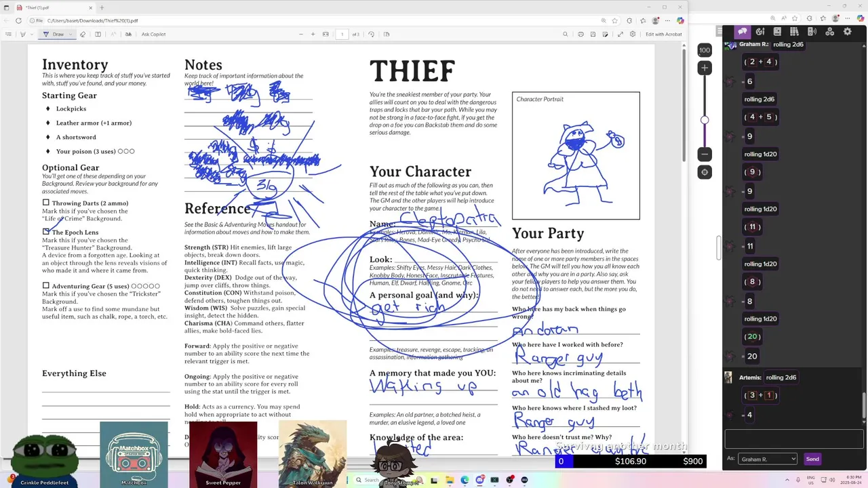Screen dimensions: 868x488
Task: Enter PDF fullscreen mode
Action: coord(620,34)
